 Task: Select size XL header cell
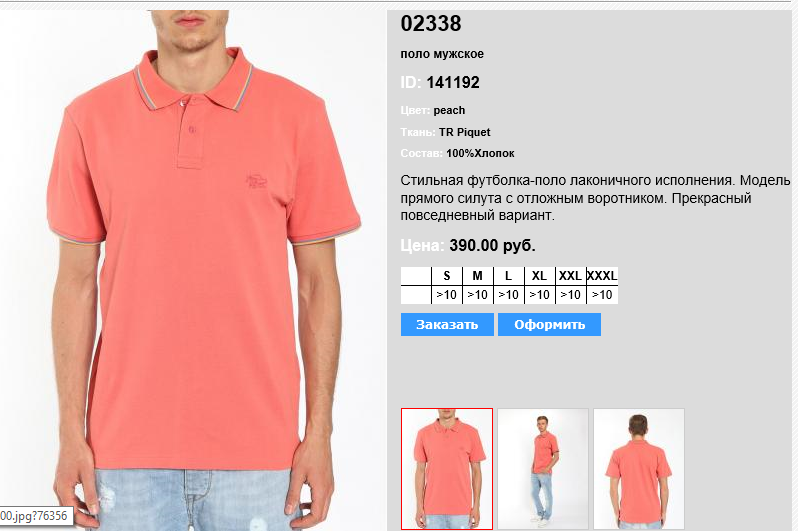pos(539,276)
